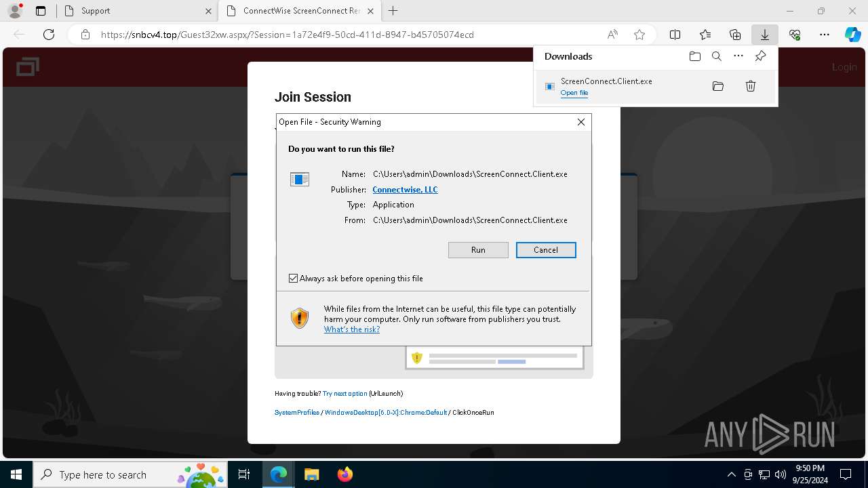
Task: Open the notification center icon
Action: click(x=846, y=474)
